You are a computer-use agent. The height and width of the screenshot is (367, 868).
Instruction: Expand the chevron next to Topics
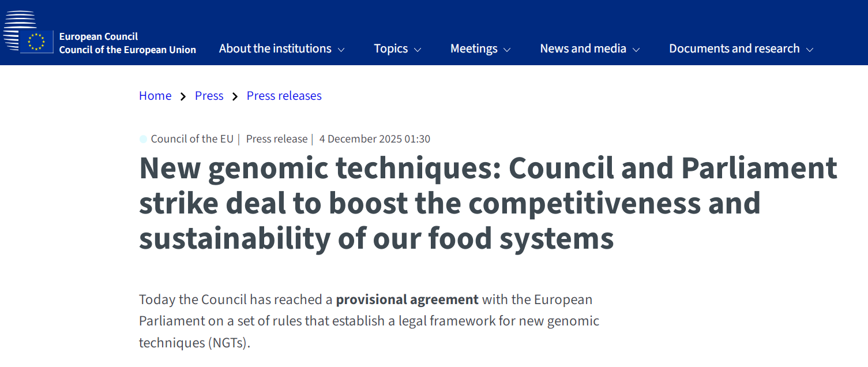(418, 50)
